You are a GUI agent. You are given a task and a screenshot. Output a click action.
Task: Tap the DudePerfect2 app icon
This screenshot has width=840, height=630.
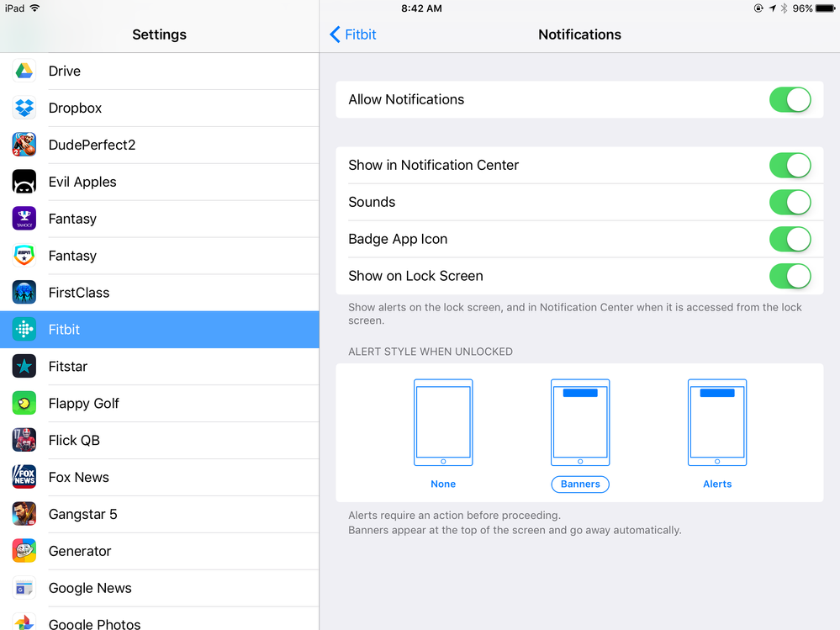tap(24, 145)
